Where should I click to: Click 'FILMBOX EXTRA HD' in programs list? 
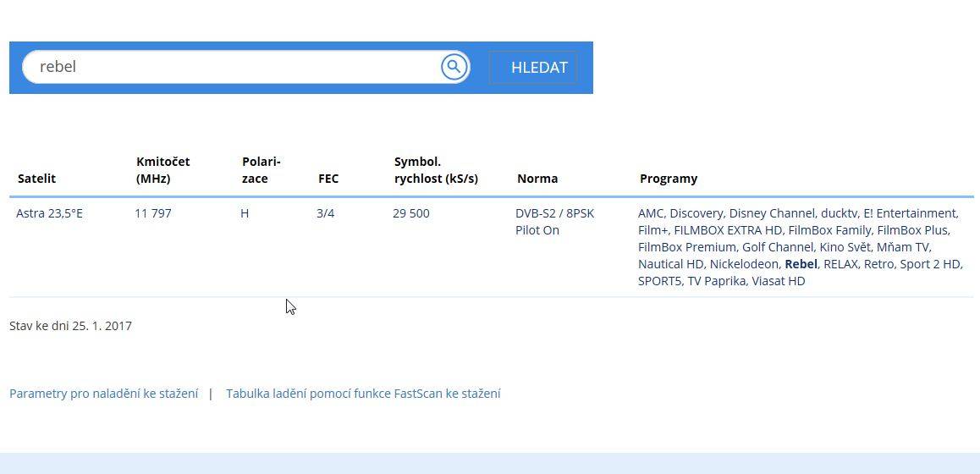pyautogui.click(x=728, y=230)
